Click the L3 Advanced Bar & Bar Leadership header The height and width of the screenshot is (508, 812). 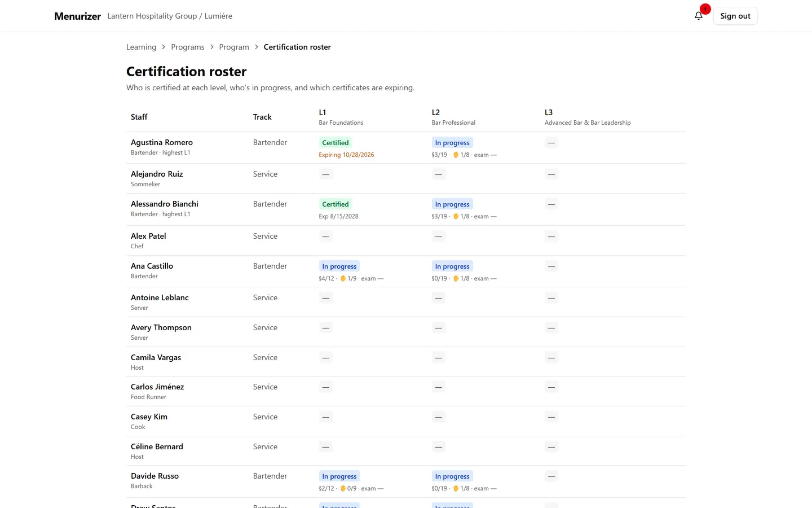[588, 117]
